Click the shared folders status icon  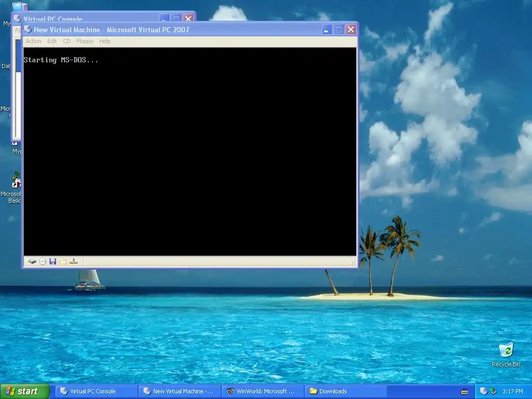(63, 261)
